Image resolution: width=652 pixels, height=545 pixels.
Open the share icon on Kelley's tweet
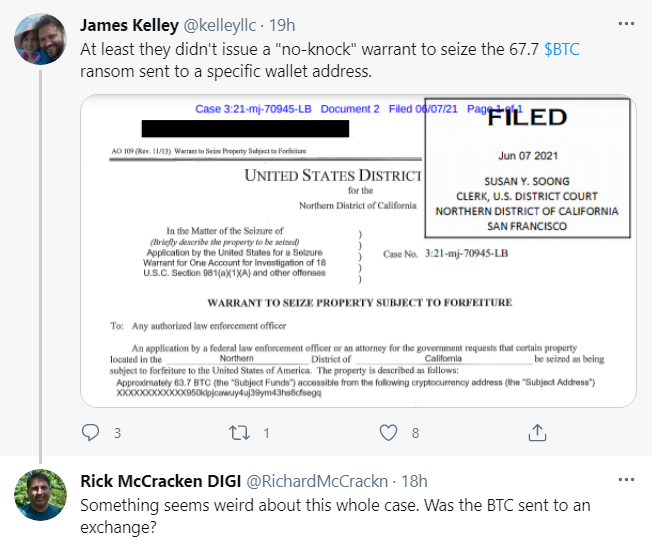(x=537, y=433)
